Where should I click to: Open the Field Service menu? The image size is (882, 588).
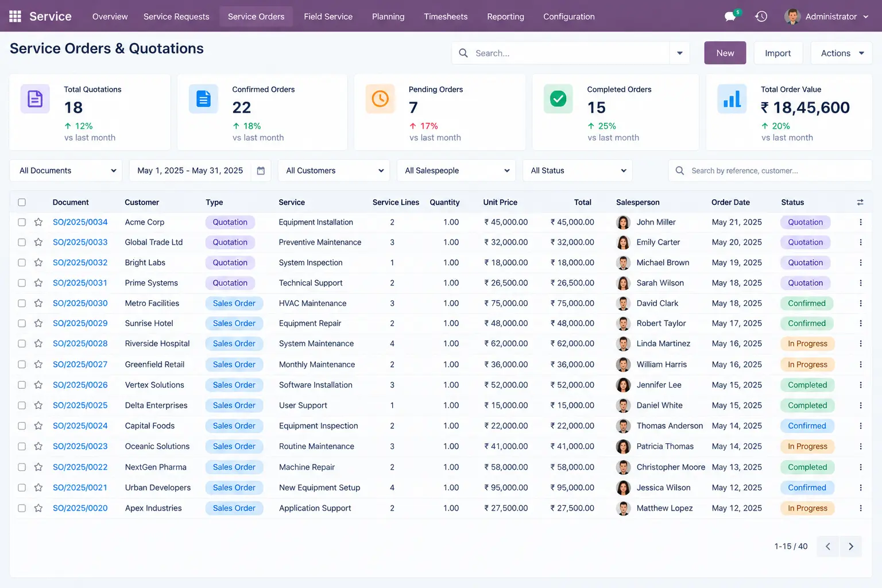[328, 17]
